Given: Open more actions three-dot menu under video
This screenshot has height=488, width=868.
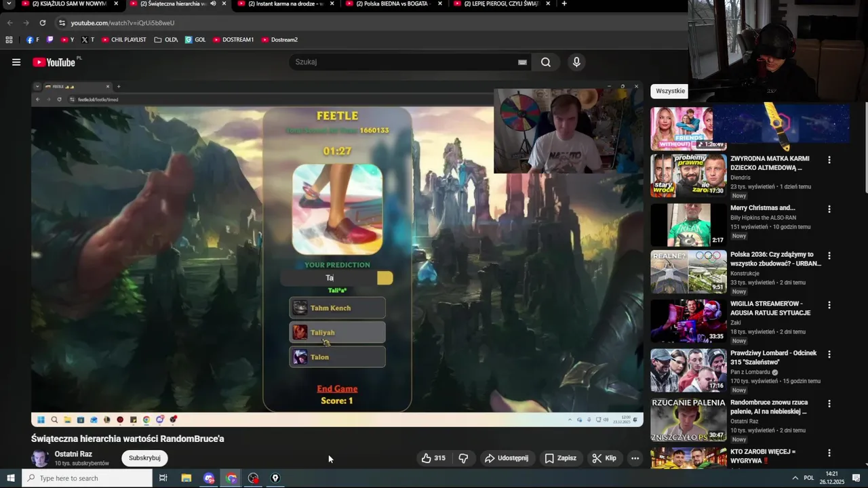Looking at the screenshot, I should (635, 458).
